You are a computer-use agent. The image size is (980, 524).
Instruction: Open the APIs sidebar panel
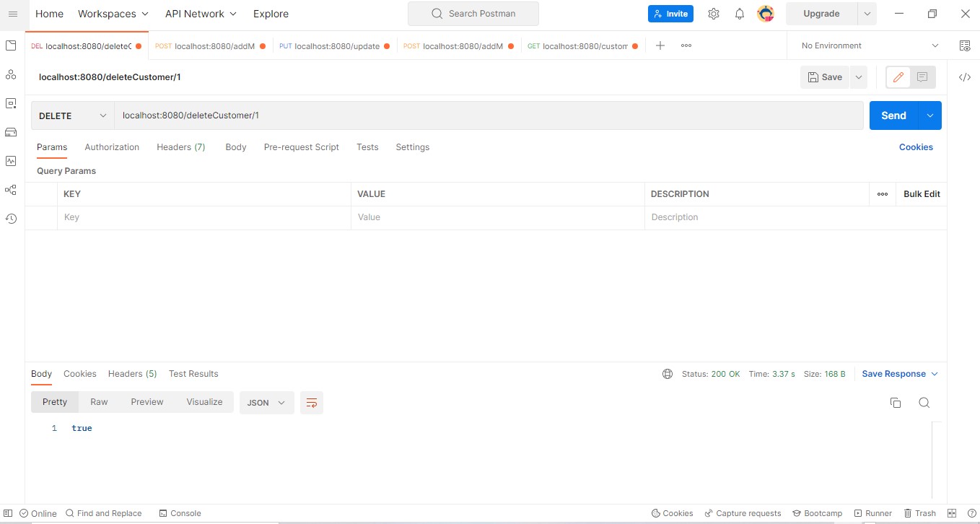[11, 74]
